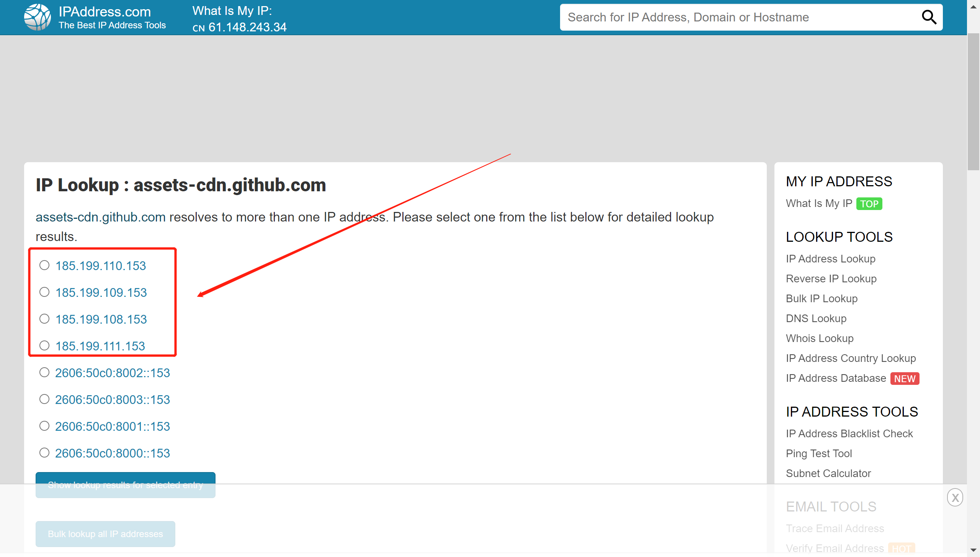Open the 185.199.109.153 address link
This screenshot has height=557, width=980.
coord(101,293)
